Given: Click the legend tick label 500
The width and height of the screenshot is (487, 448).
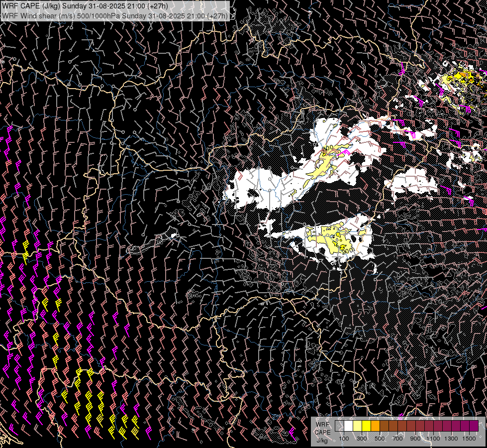Looking at the screenshot, I should click(x=380, y=439).
